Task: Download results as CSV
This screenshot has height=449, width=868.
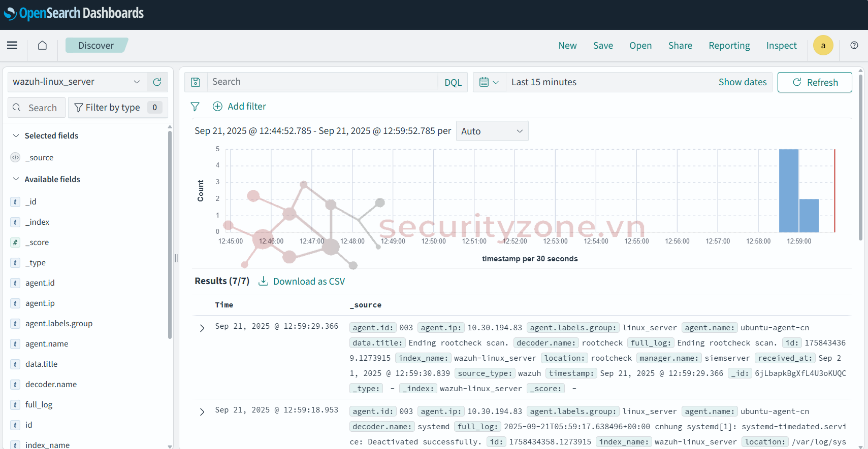Action: pyautogui.click(x=302, y=282)
